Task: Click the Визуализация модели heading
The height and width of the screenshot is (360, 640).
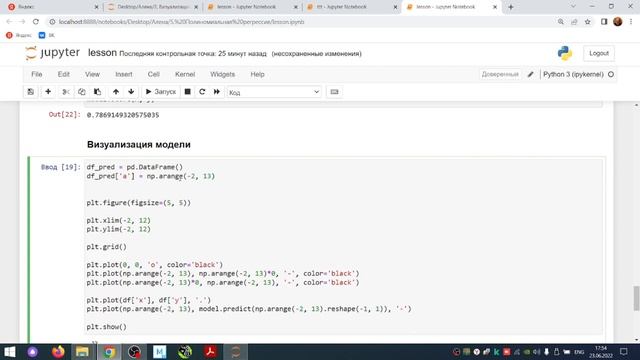Action: (139, 144)
